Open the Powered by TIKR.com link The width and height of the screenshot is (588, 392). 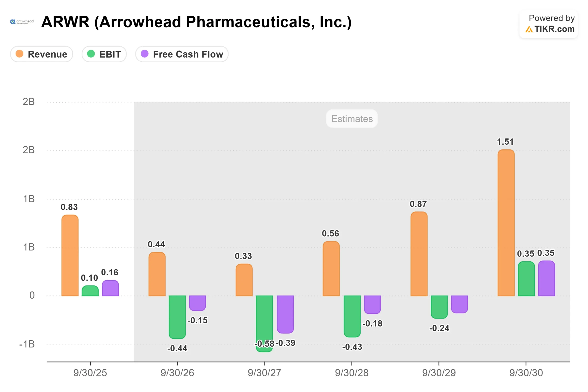(x=548, y=24)
